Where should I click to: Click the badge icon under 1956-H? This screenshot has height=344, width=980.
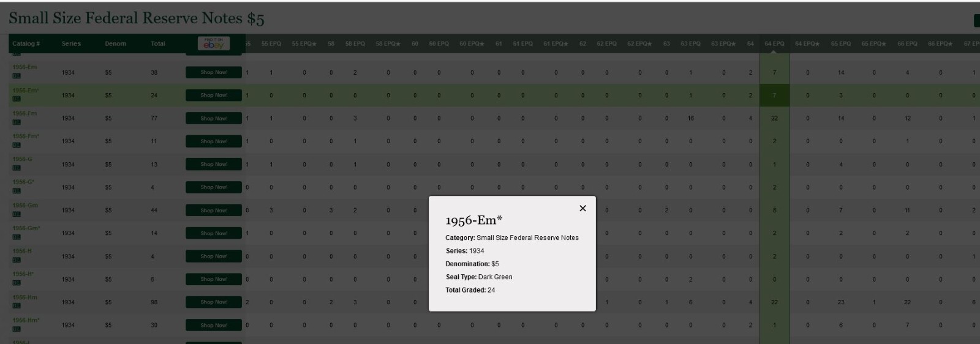coord(17,260)
